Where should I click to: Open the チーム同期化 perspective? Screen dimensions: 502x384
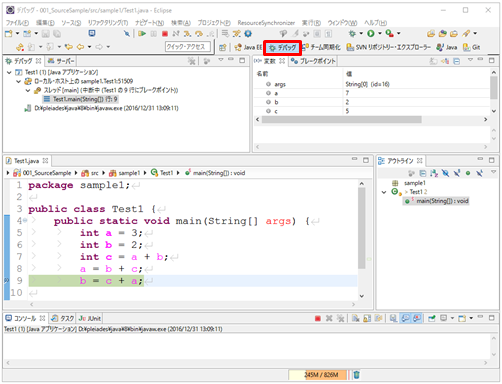coord(321,47)
